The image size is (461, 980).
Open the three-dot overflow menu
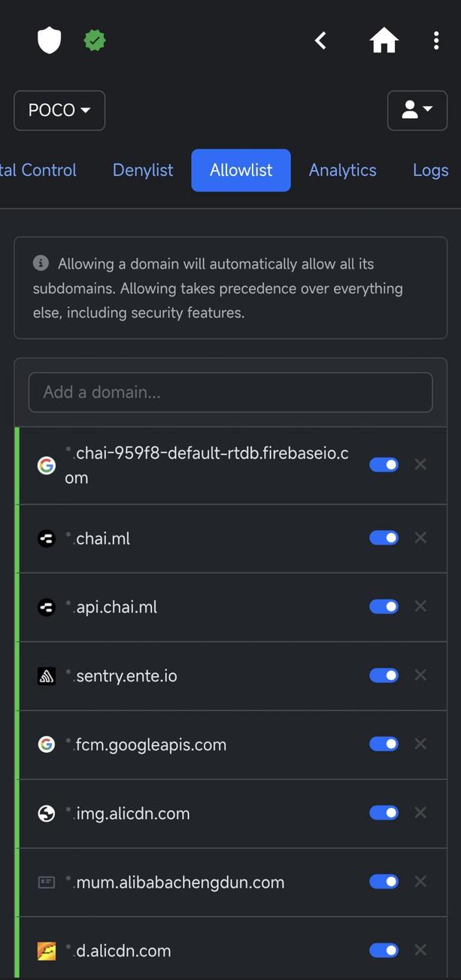click(436, 40)
